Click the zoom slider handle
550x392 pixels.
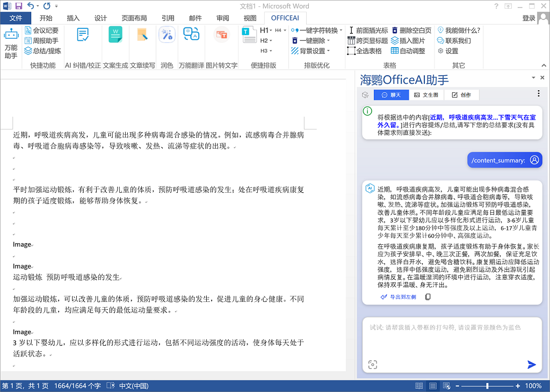(x=487, y=386)
